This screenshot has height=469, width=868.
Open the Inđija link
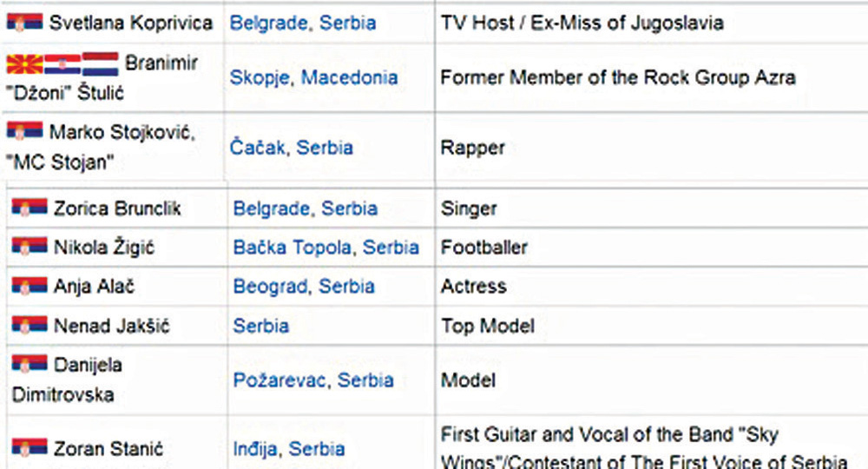[254, 449]
